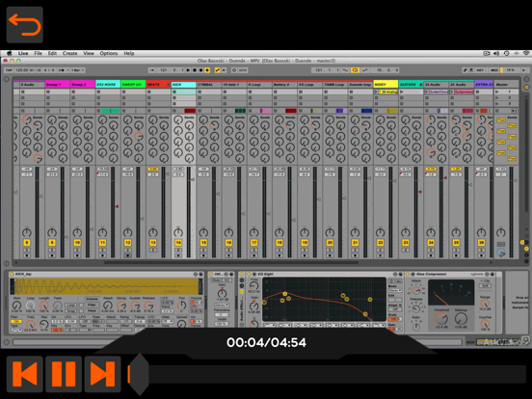Image resolution: width=532 pixels, height=399 pixels.
Task: Skip to the previous video
Action: [x=25, y=374]
